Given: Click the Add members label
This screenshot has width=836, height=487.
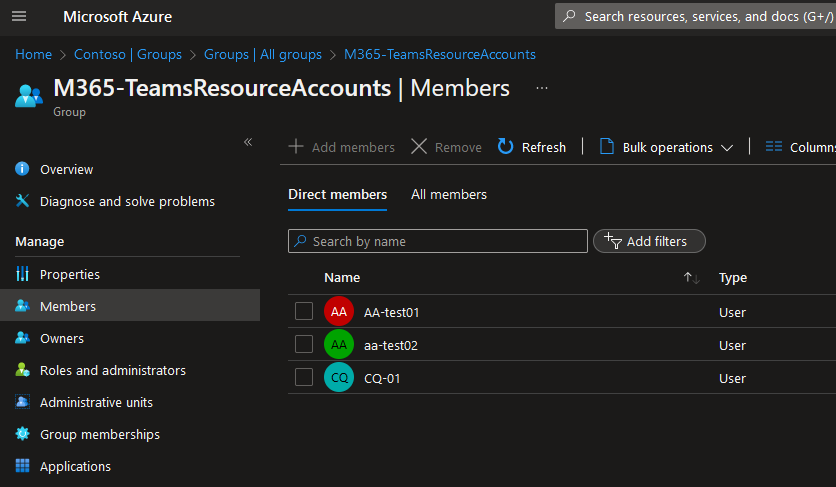Looking at the screenshot, I should 353,147.
